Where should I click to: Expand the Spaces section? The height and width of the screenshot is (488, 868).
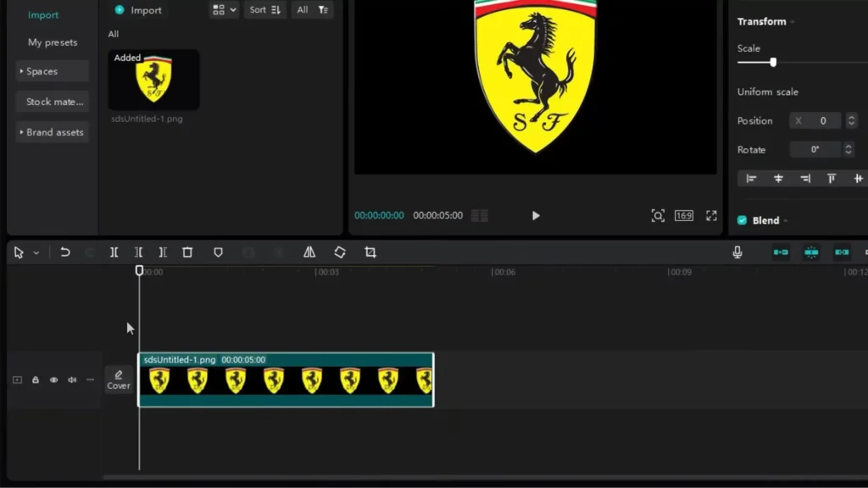52,71
